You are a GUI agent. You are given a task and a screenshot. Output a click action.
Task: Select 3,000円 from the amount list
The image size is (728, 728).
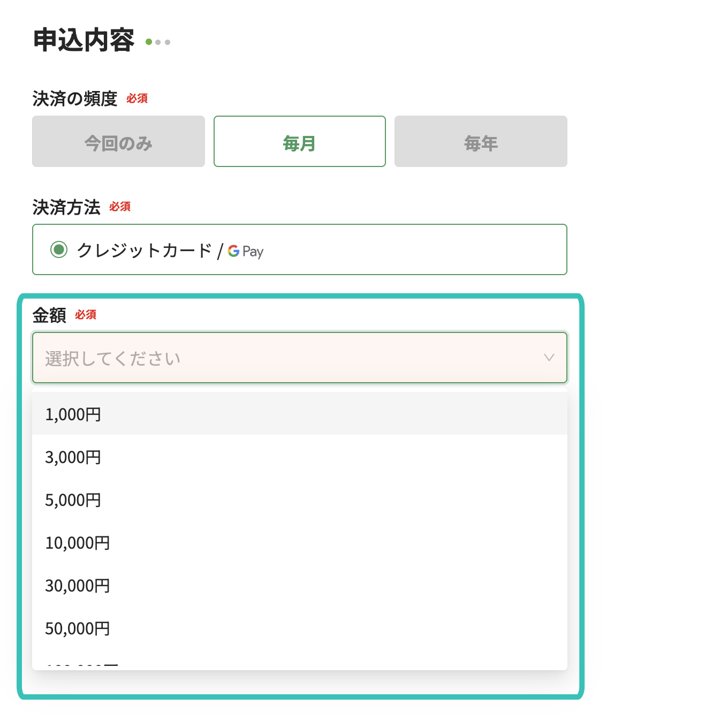point(73,457)
